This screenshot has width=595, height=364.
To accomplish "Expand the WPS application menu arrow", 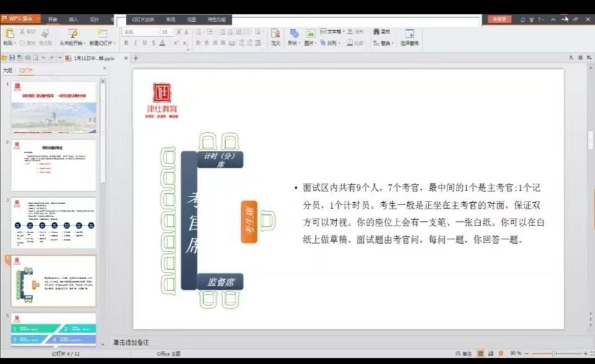I will click(38, 19).
